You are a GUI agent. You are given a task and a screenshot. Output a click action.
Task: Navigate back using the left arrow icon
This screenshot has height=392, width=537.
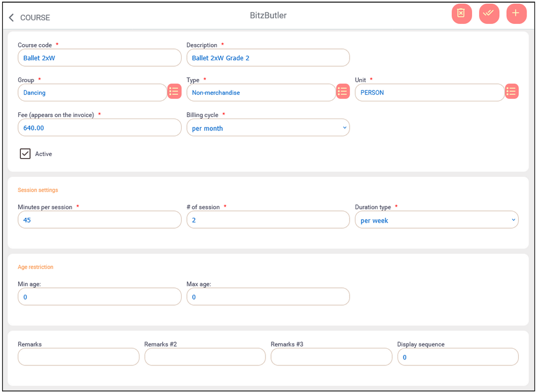coord(11,17)
